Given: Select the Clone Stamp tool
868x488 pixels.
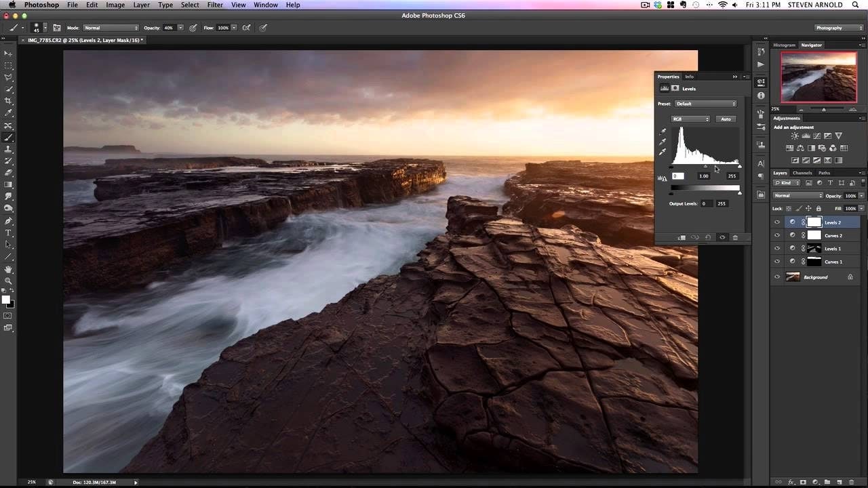Looking at the screenshot, I should click(x=8, y=149).
